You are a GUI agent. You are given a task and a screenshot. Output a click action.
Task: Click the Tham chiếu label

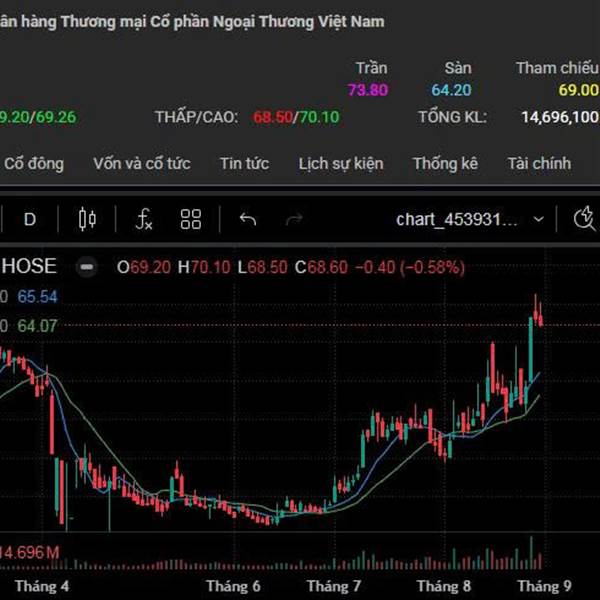point(557,68)
